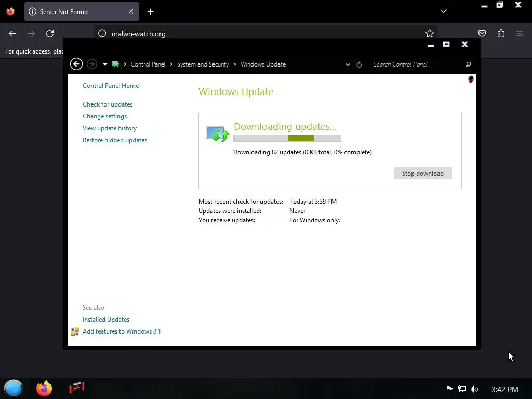
Task: Focus the Search Control Panel field
Action: pos(417,64)
